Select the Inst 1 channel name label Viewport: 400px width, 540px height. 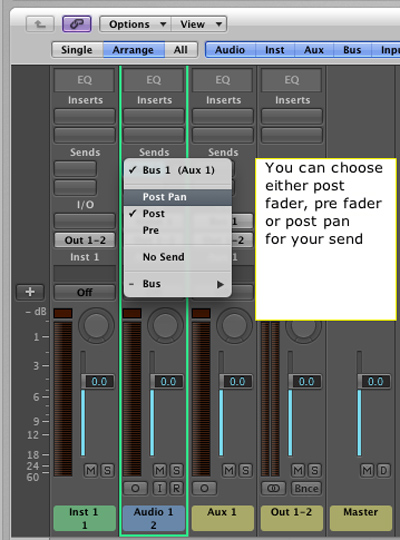click(x=84, y=518)
